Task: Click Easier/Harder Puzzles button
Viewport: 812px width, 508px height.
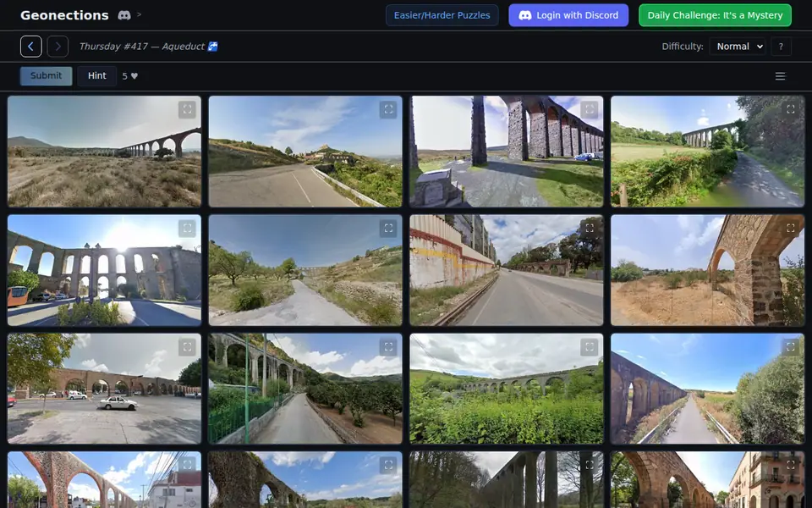Action: (x=442, y=15)
